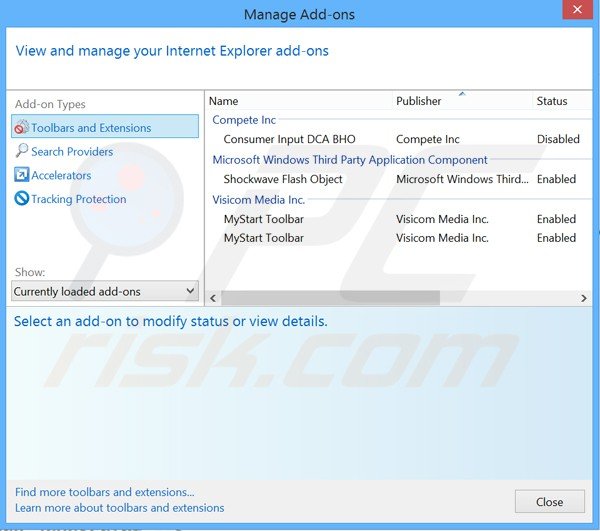Screen dimensions: 600x531
Task: Sort list by Publisher column header
Action: [419, 101]
